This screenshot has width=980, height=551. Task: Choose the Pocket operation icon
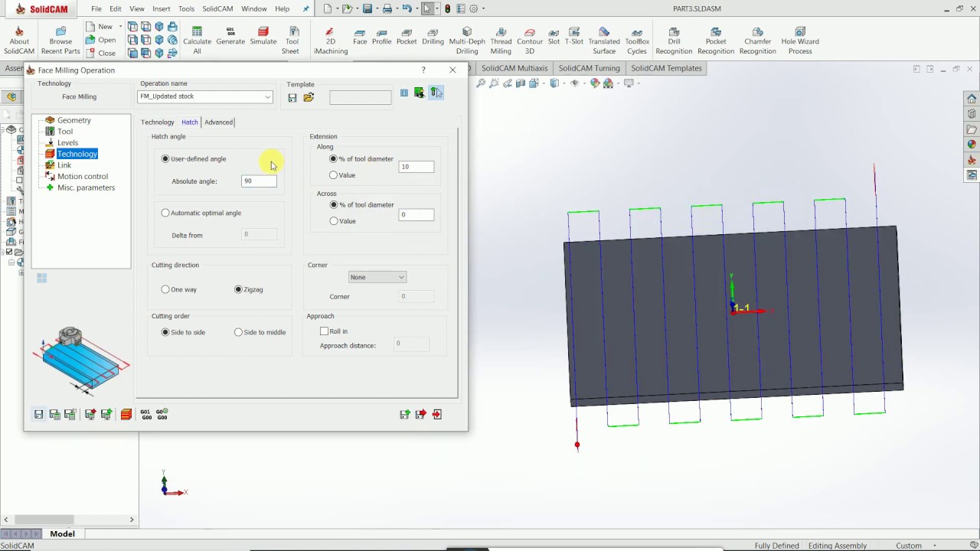[407, 36]
